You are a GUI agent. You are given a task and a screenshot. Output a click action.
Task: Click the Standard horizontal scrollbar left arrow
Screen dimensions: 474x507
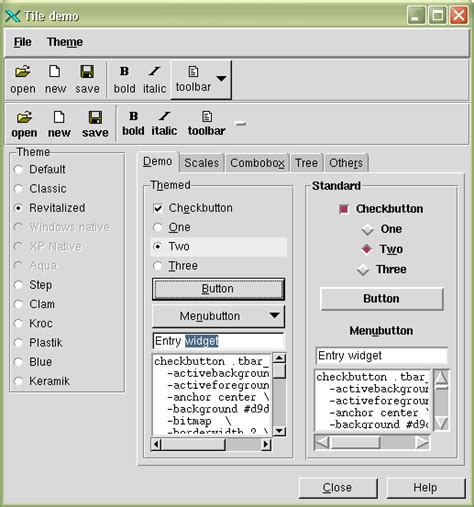coord(322,443)
